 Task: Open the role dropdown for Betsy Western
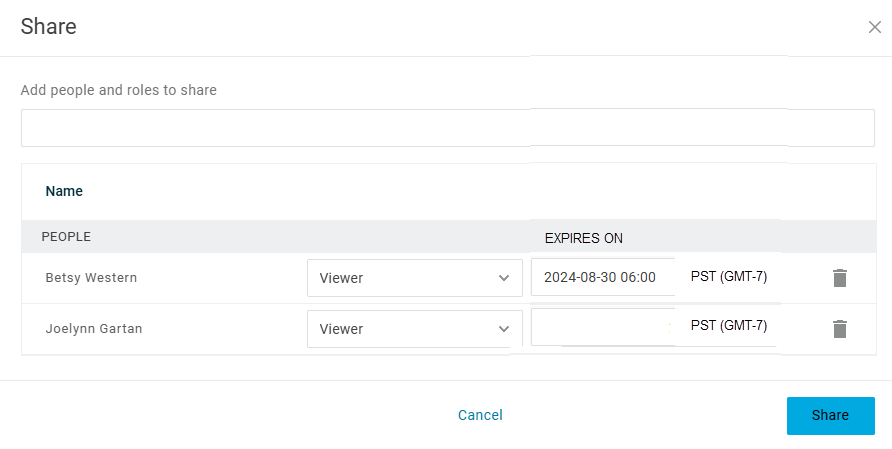click(x=414, y=278)
